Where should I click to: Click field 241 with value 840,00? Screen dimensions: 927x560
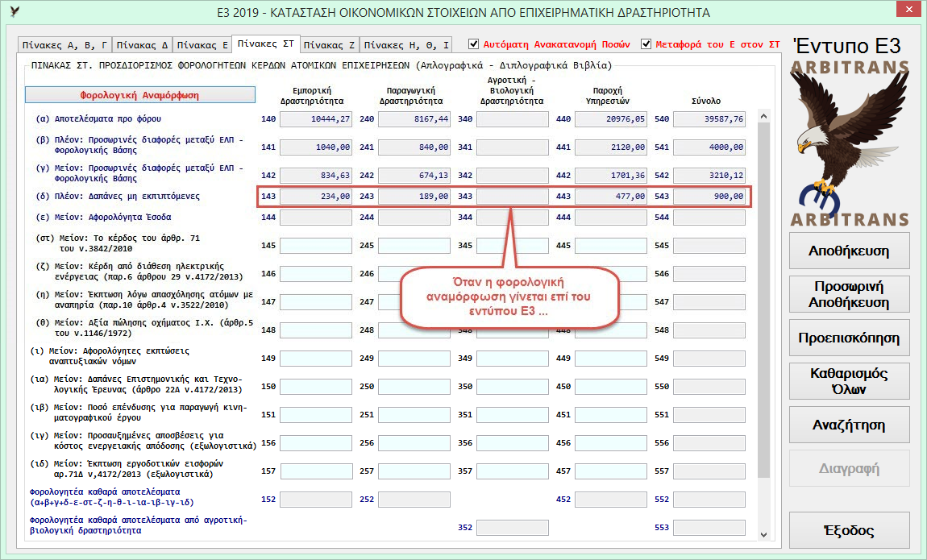click(414, 147)
